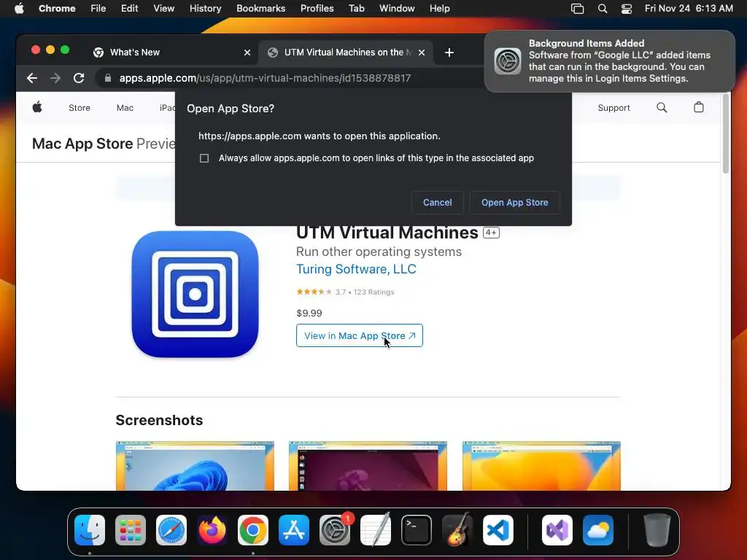
Task: Open Launchpad in the dock
Action: [x=131, y=530]
